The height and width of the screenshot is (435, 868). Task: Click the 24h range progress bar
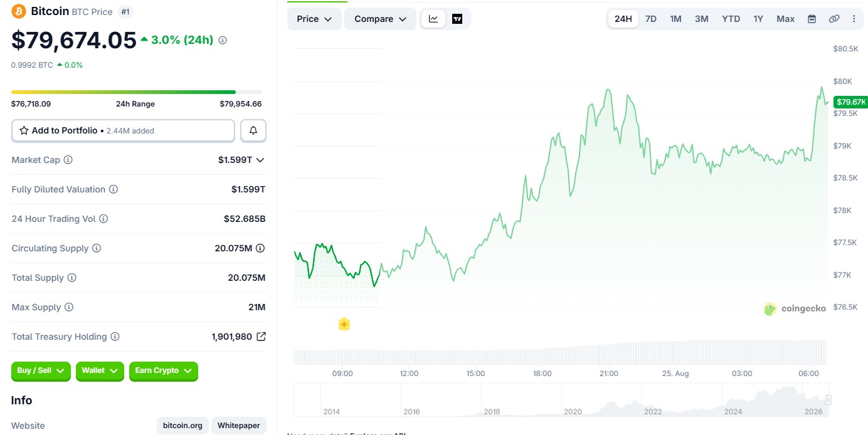click(137, 92)
